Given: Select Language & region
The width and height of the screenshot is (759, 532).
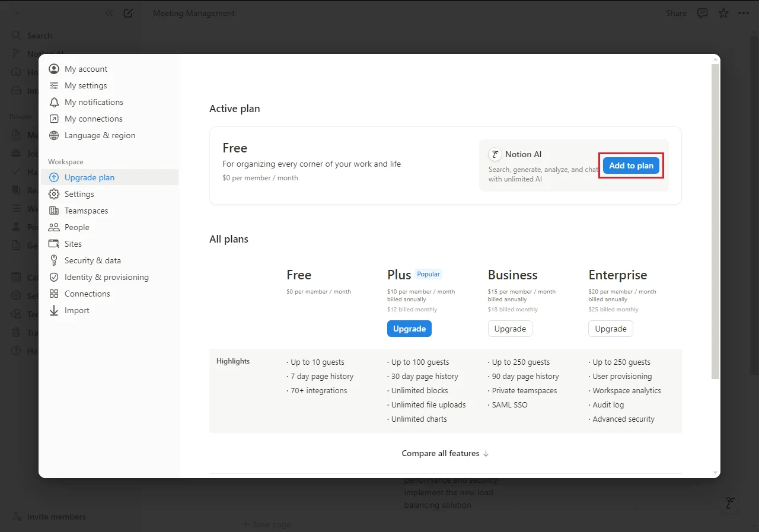Looking at the screenshot, I should [x=110, y=135].
